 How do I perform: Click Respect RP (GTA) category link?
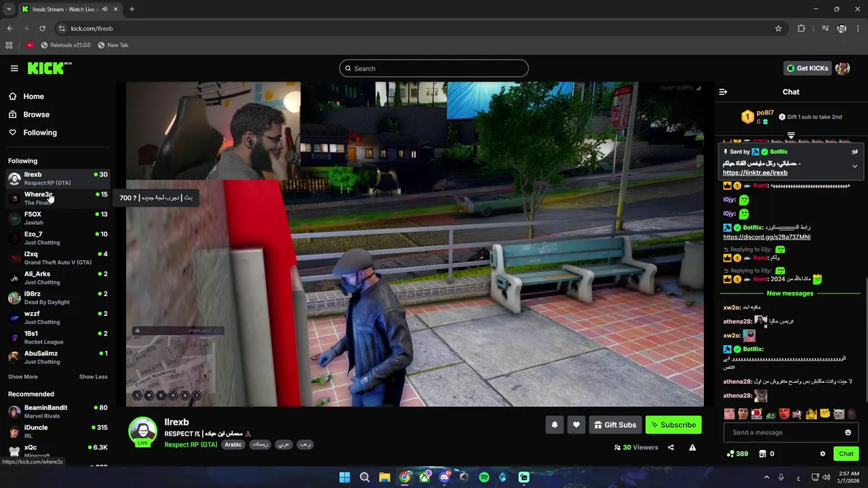click(x=191, y=445)
